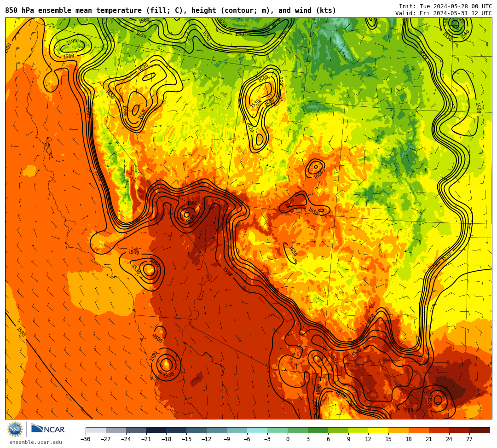Screen dimensions: 497x448
Task: Pick the darkest maroon swatch above 27
Action: pos(480,430)
